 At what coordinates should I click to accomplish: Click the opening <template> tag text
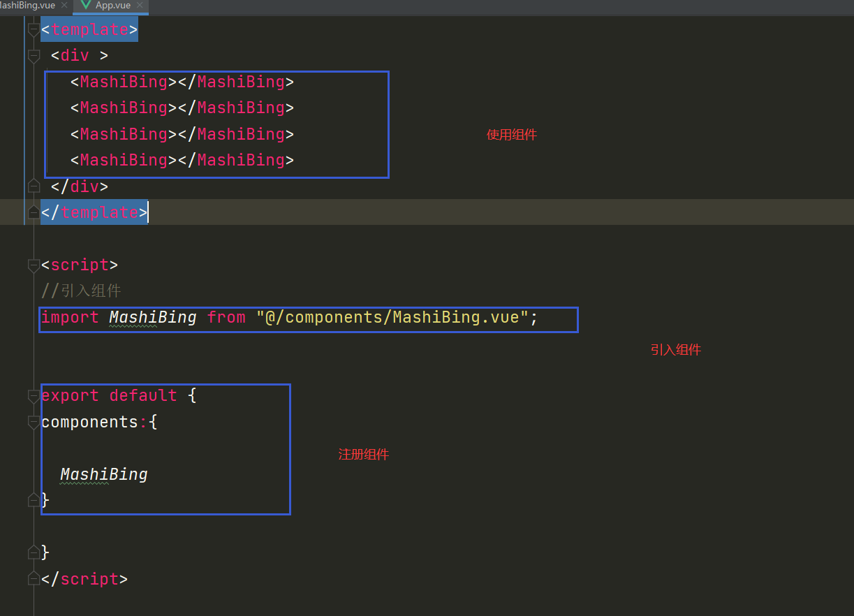(89, 29)
